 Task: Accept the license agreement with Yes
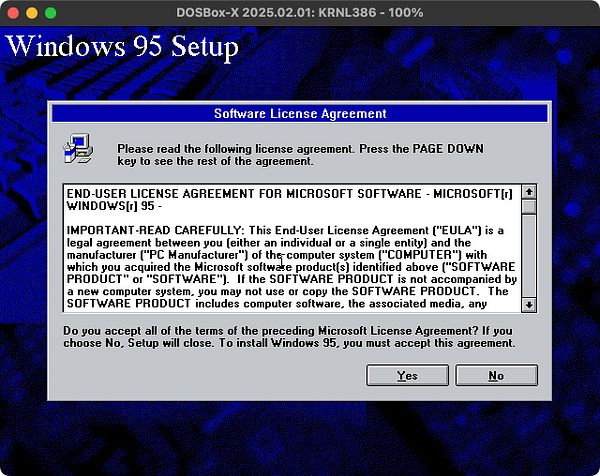pyautogui.click(x=407, y=375)
